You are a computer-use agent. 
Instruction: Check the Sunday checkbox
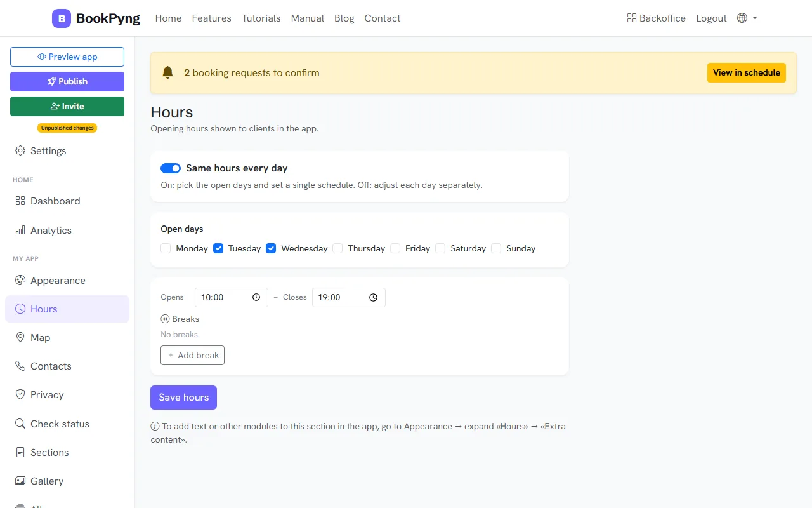[x=496, y=248]
